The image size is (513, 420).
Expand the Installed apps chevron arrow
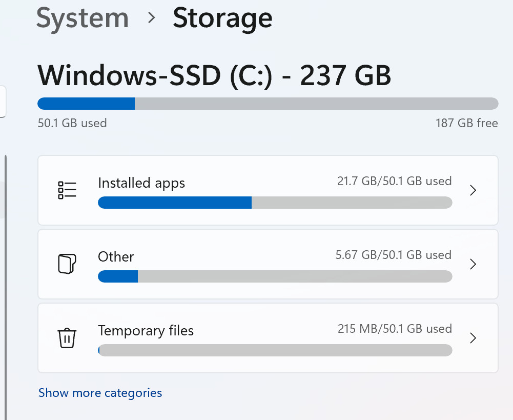pyautogui.click(x=473, y=190)
